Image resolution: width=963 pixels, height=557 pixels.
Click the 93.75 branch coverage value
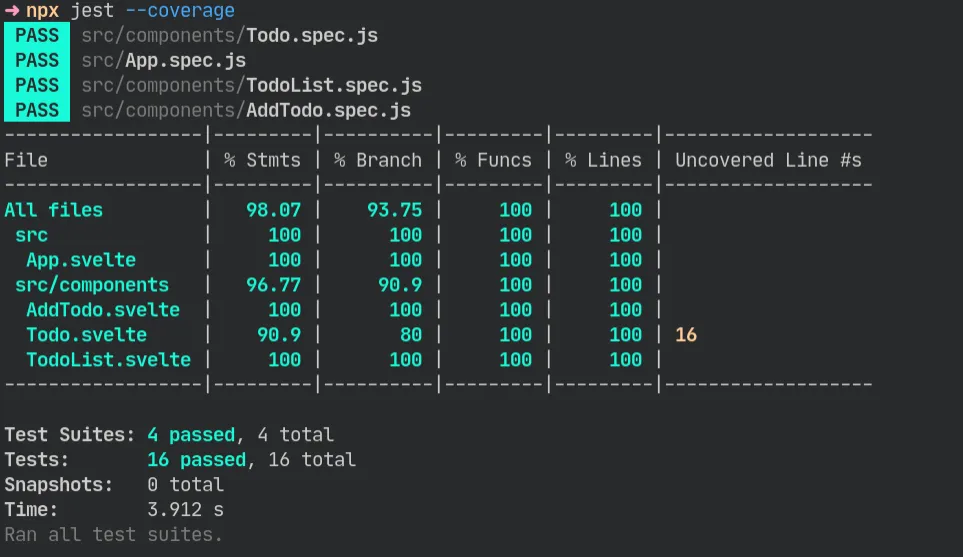pyautogui.click(x=394, y=210)
